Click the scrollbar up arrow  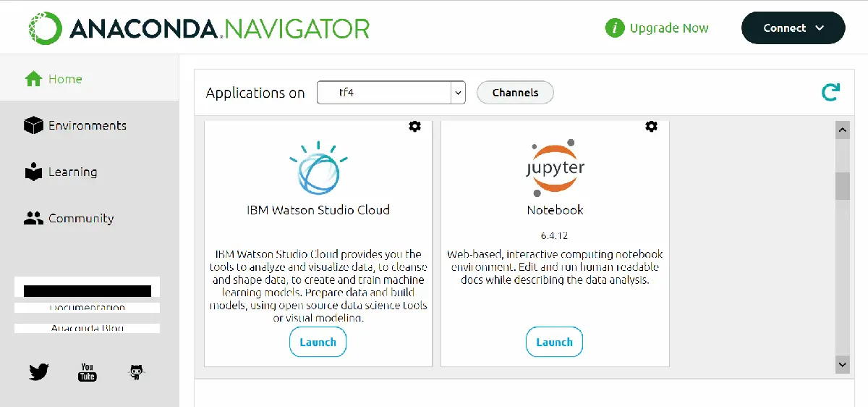tap(842, 130)
